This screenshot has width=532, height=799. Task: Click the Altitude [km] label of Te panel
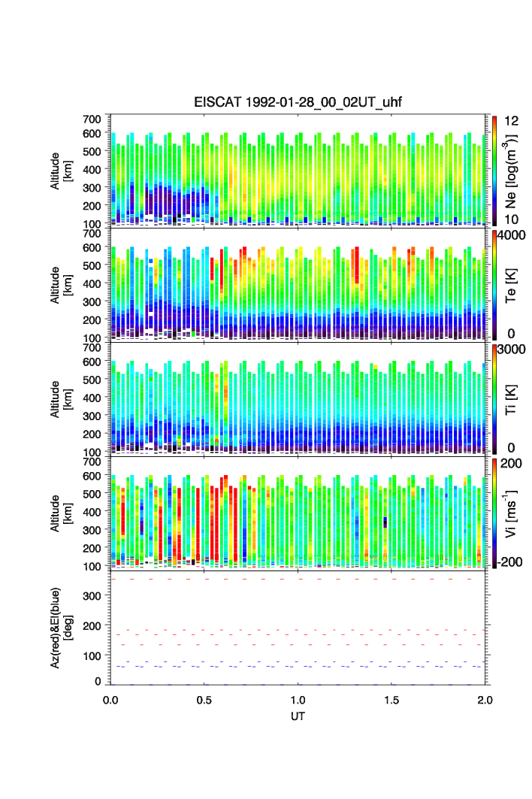[61, 286]
